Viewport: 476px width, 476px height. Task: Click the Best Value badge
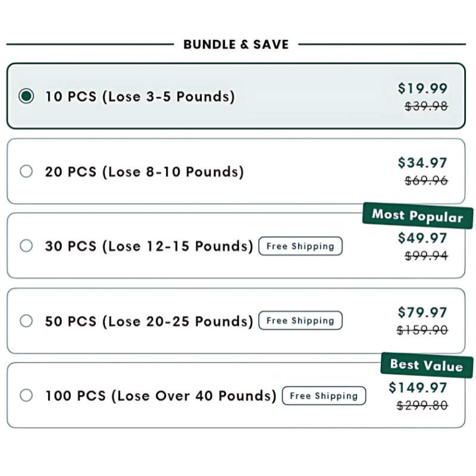tap(427, 365)
